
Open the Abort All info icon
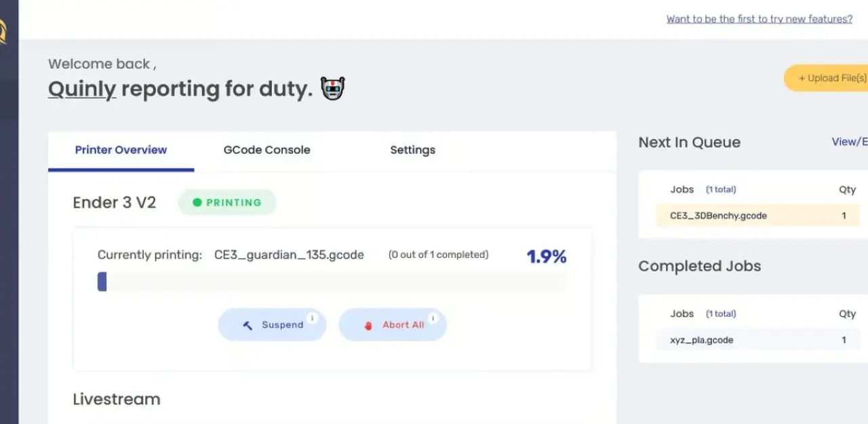click(x=433, y=317)
